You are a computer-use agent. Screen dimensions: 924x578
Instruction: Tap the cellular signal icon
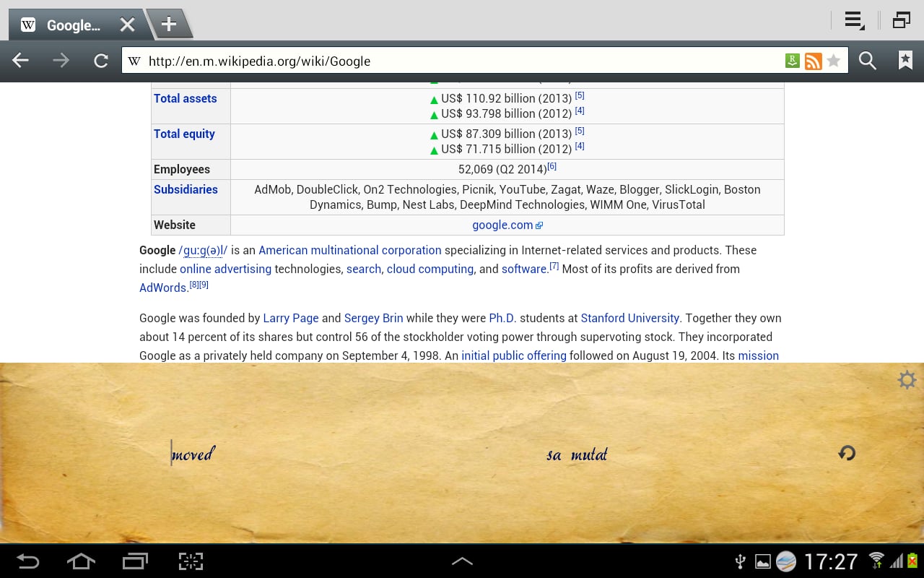pos(896,561)
